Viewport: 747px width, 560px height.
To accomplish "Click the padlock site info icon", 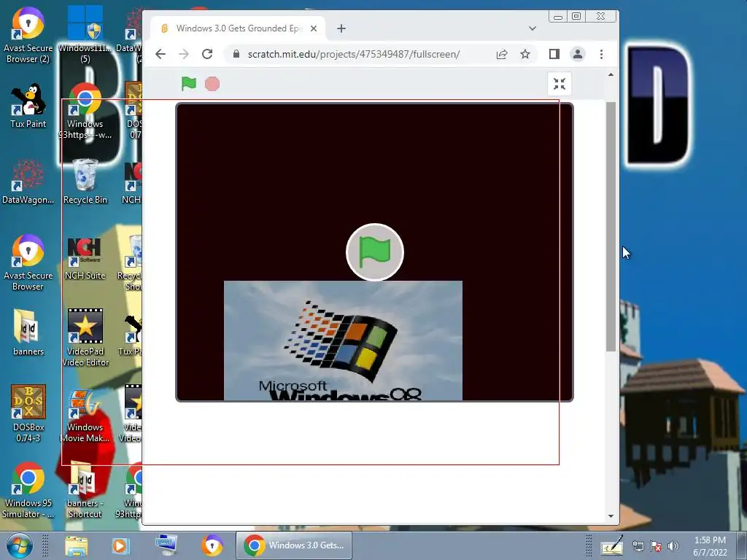I will pos(236,54).
